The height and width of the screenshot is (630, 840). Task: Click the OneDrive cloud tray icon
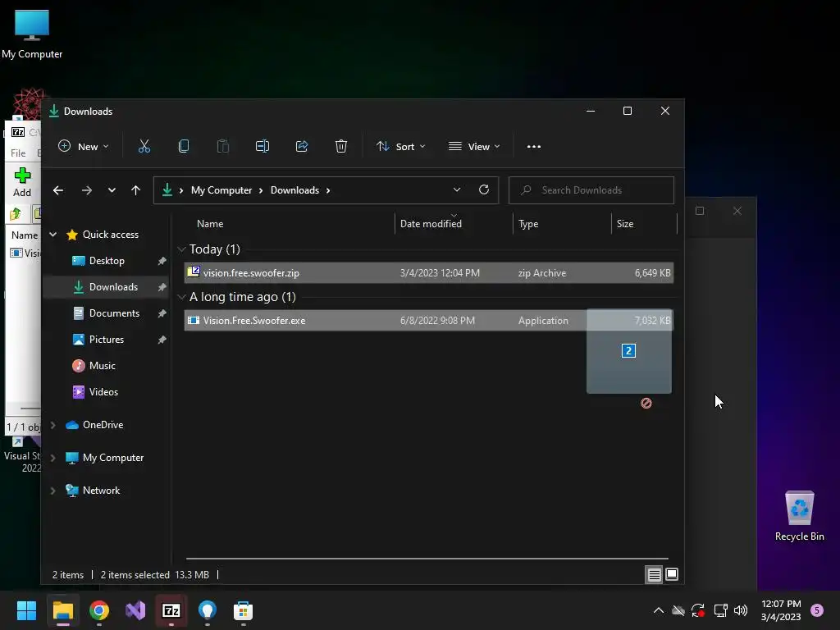pyautogui.click(x=678, y=610)
